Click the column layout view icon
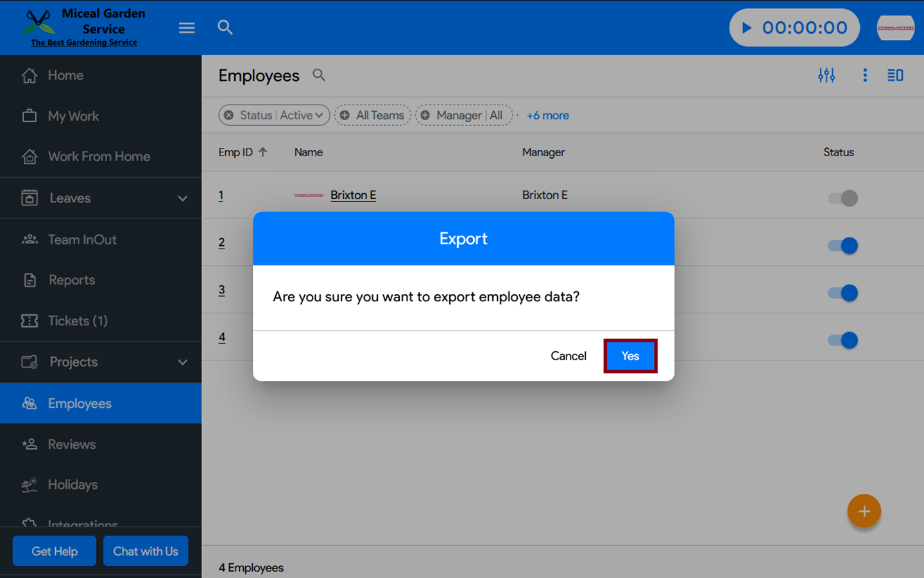Viewport: 924px width, 578px height. point(895,75)
